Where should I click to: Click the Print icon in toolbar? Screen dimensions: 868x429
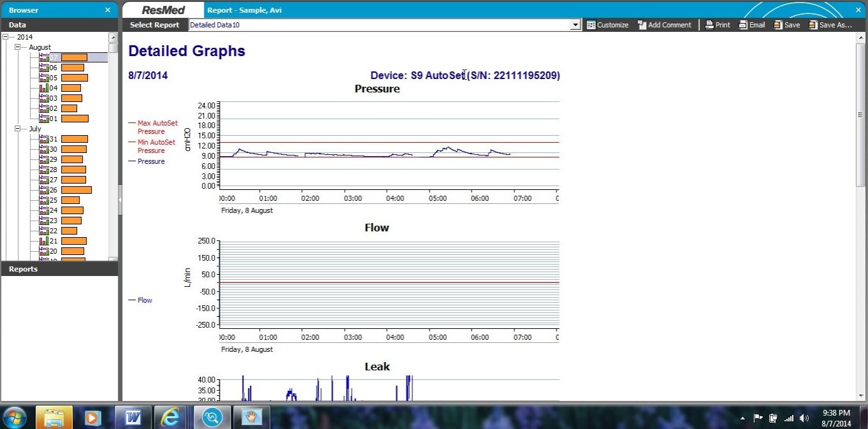point(709,25)
